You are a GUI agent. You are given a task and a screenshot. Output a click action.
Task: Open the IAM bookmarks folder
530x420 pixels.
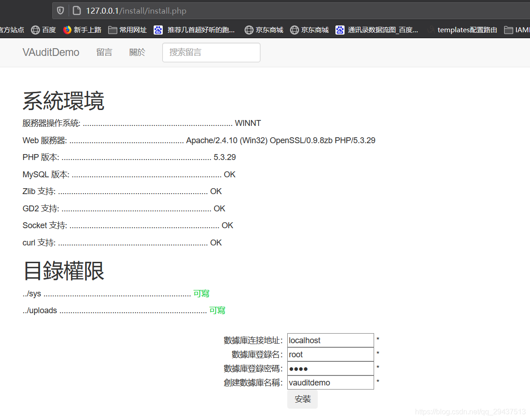point(517,30)
